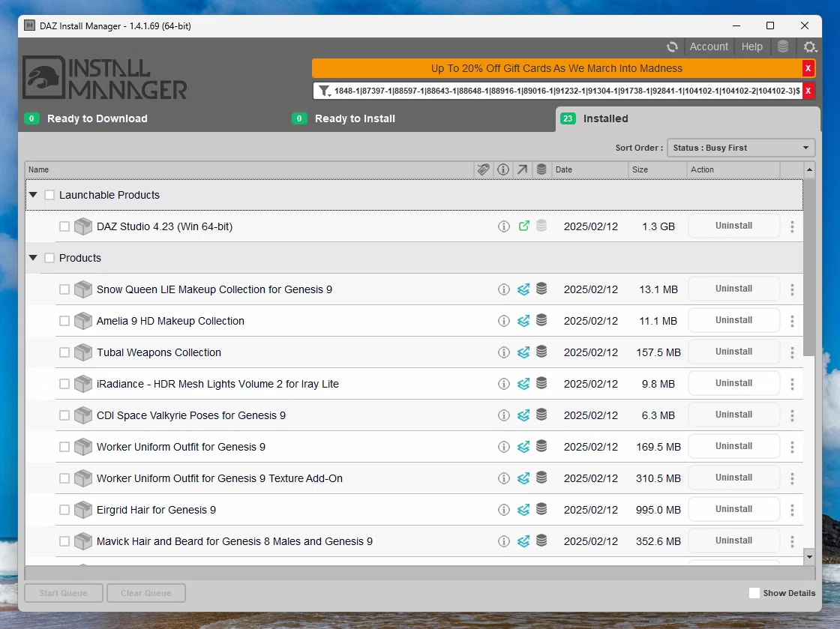This screenshot has width=840, height=629.
Task: Uninstall DAZ Studio 4.23
Action: tap(733, 226)
